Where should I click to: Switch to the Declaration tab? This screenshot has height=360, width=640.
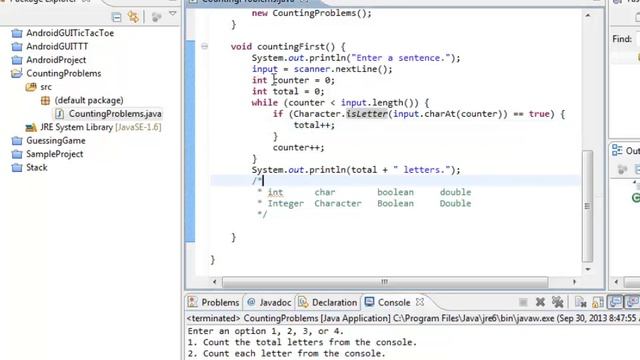click(328, 302)
